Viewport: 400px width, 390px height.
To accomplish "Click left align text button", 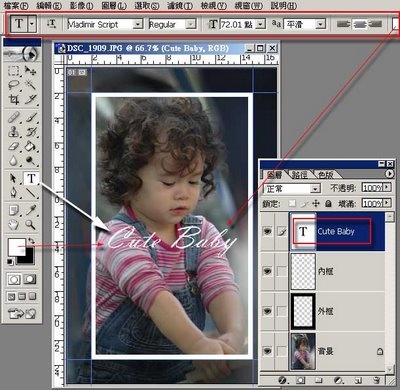I will (x=344, y=24).
